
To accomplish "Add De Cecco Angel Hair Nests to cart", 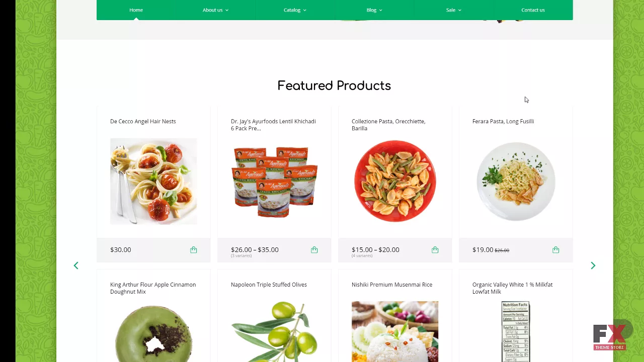I will click(x=194, y=250).
